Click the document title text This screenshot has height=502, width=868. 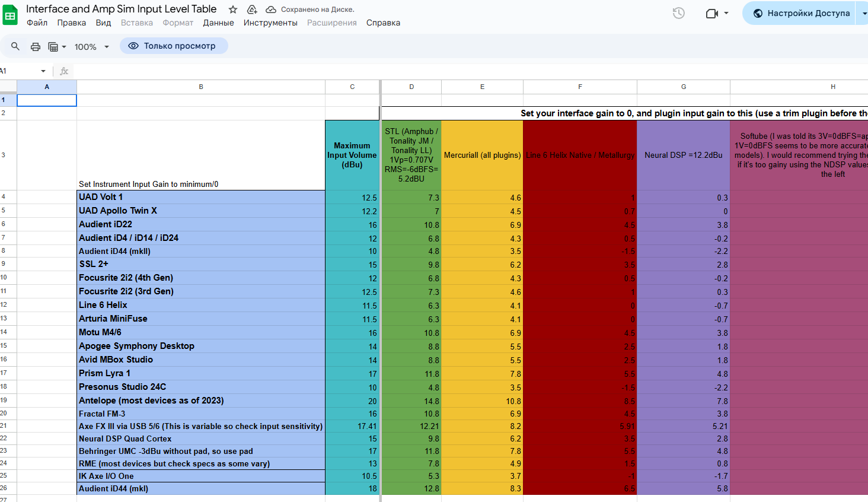tap(122, 9)
